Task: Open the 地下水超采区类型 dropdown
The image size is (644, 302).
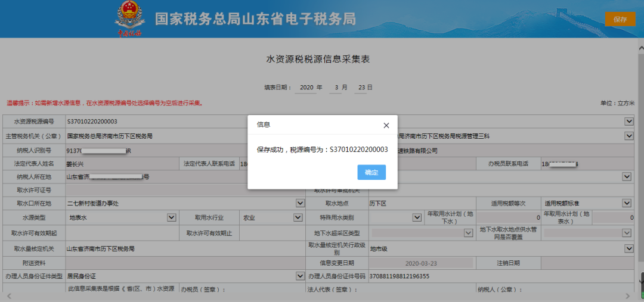Action: (468, 233)
